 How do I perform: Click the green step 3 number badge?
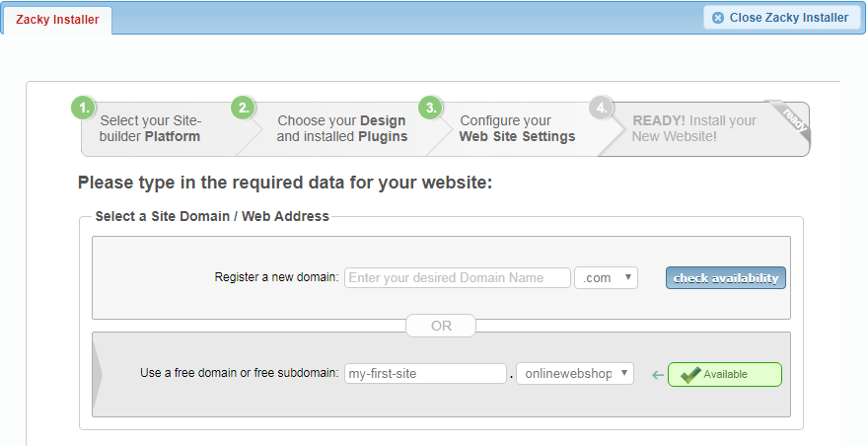(431, 108)
